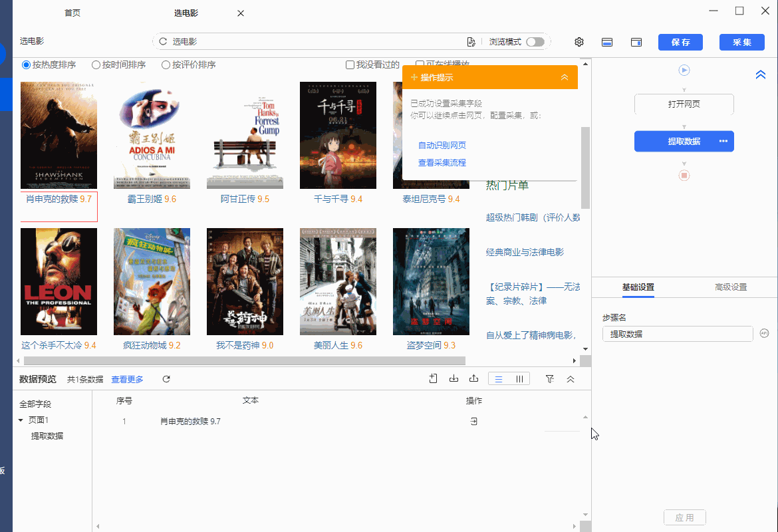
Task: Open the 基础设置 tab
Action: 638,287
